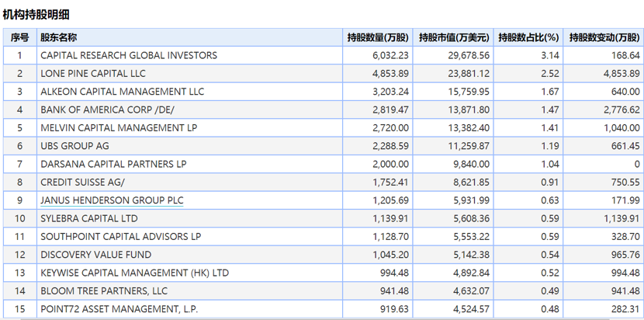
Task: Select SYLEBRA CAPITAL LTD entry
Action: coord(89,218)
